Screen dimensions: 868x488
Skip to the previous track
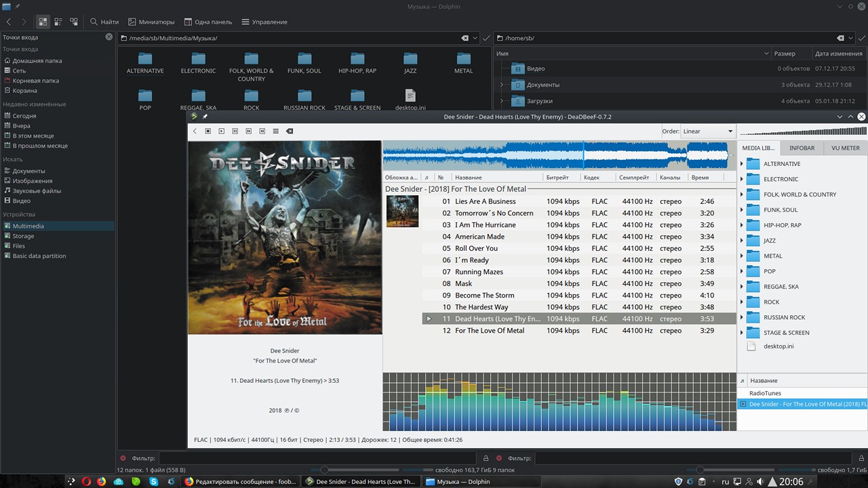248,131
